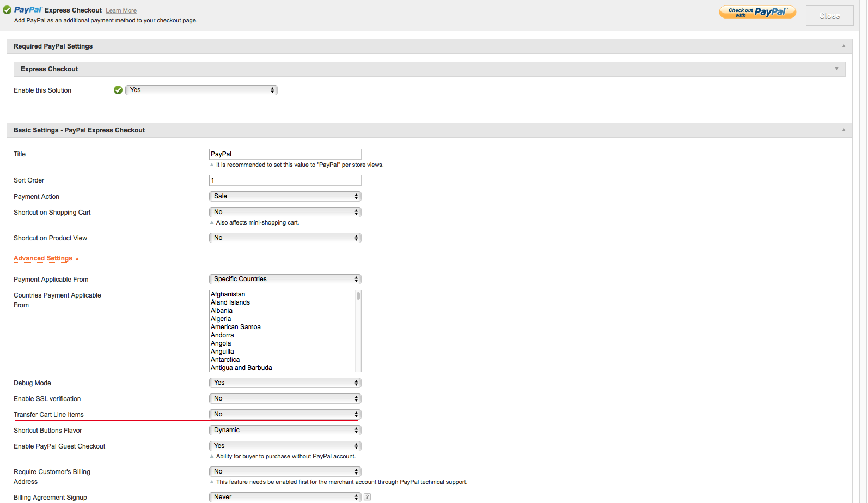The image size is (868, 503).
Task: Select Anguilla in the countries list
Action: point(222,352)
